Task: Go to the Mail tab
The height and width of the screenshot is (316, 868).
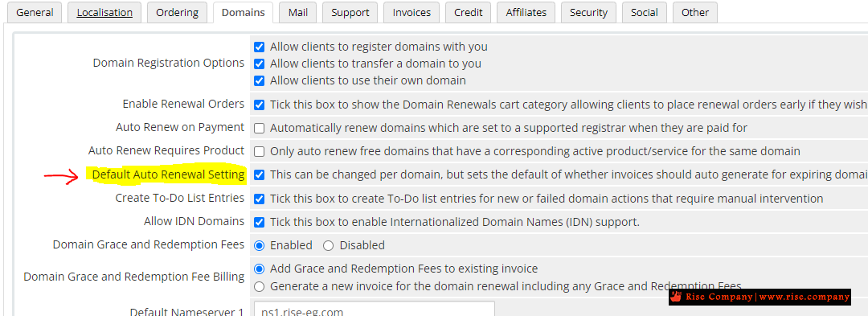Action: pos(298,12)
